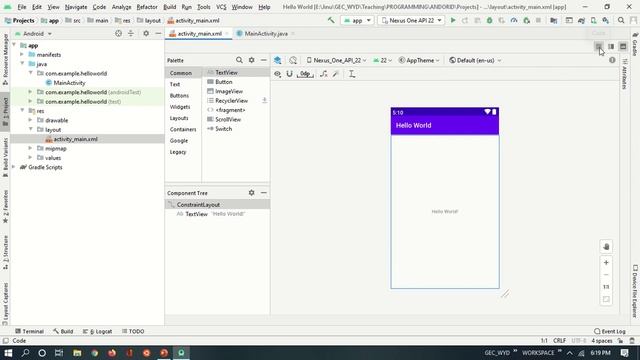Expand the drawable folder

(30, 120)
